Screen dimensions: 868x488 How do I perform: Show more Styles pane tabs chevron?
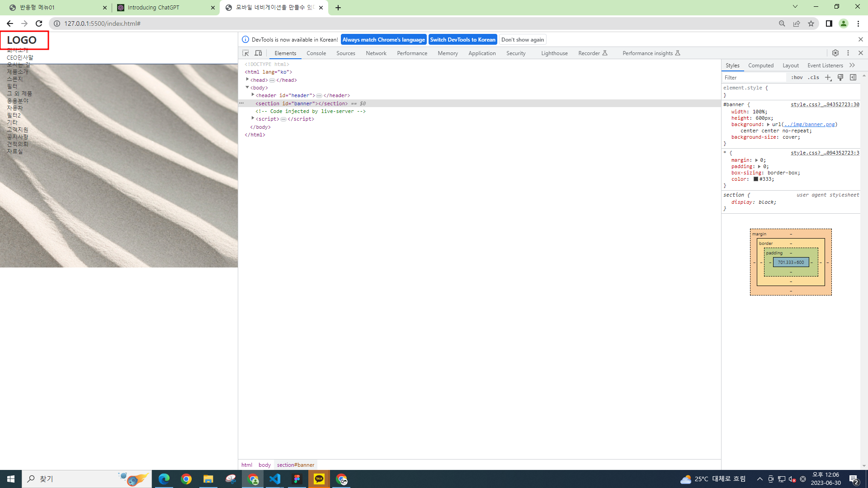[852, 66]
